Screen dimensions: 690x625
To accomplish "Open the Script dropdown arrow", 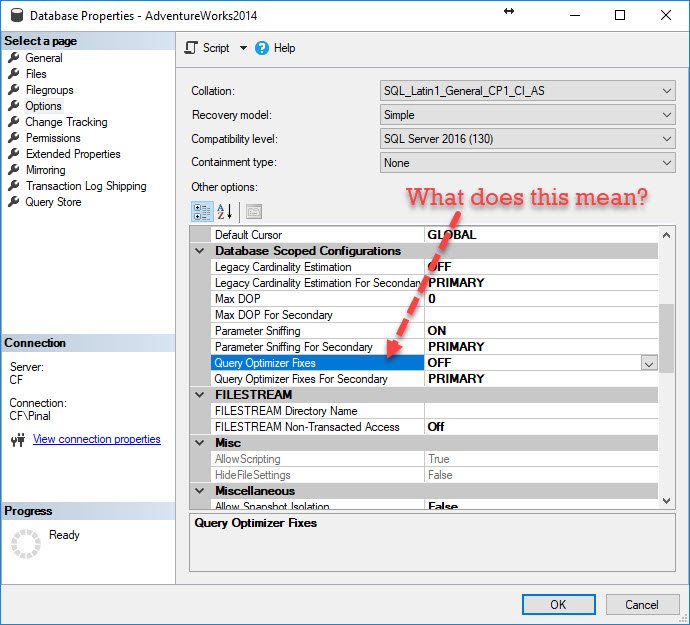I will pos(243,48).
